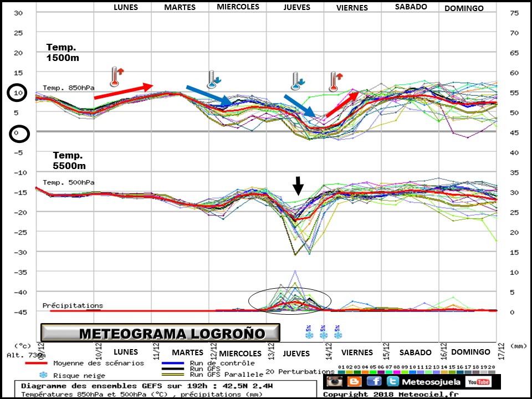This screenshot has width=532, height=399.
Task: Select perturbation 20 gray swatch
Action: (x=492, y=372)
